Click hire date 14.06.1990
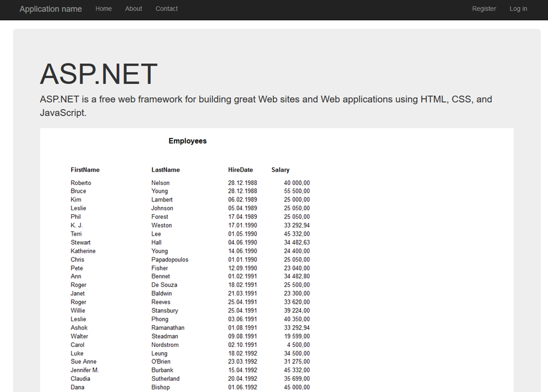Viewport: 548px width, 392px height. [242, 251]
